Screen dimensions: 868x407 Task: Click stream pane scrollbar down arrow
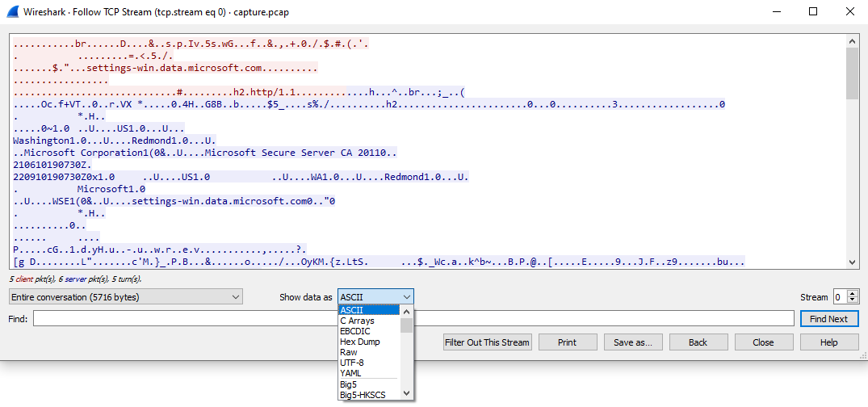[853, 262]
